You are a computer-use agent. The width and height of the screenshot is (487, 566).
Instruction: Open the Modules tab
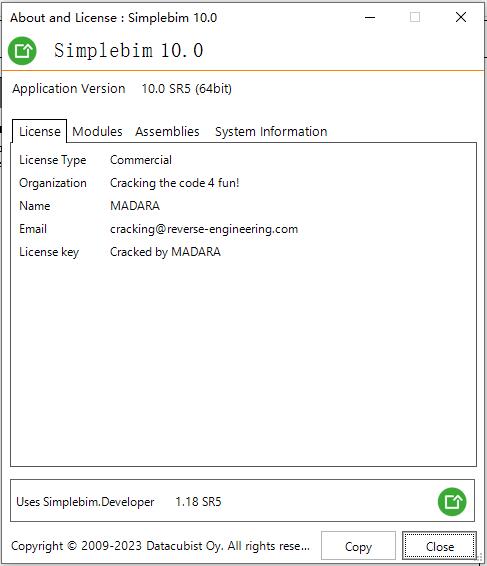click(x=97, y=131)
